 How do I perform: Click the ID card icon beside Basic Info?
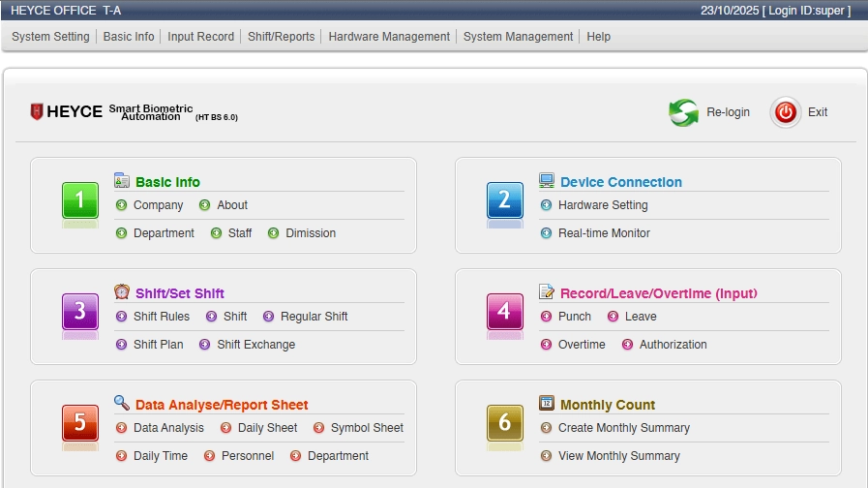click(x=122, y=180)
